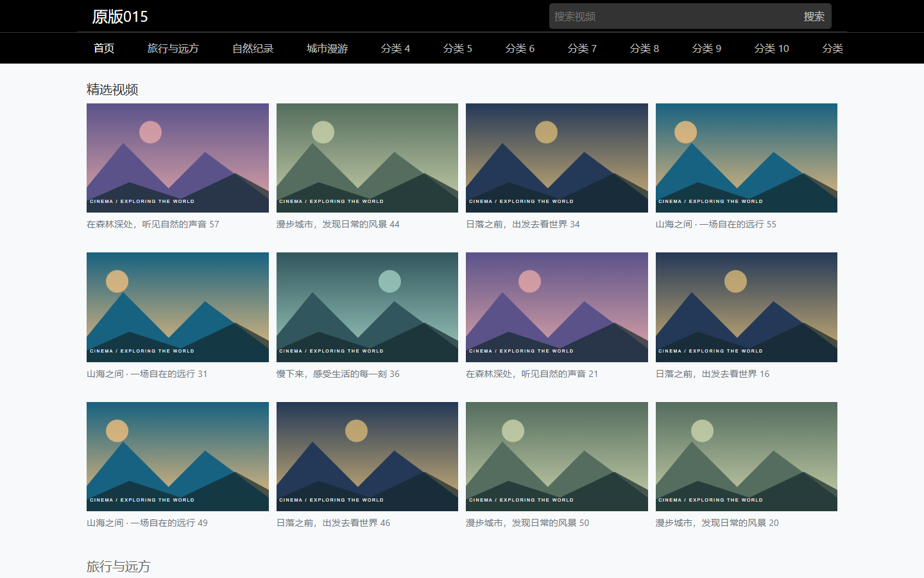Click title 漫步城市，发现日常的风景 20
The width and height of the screenshot is (924, 578).
point(717,523)
